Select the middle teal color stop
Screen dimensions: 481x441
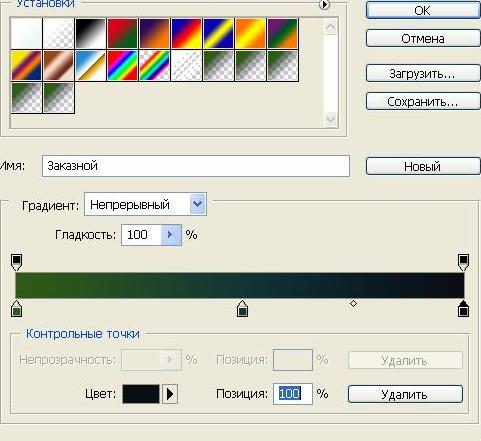click(x=242, y=308)
